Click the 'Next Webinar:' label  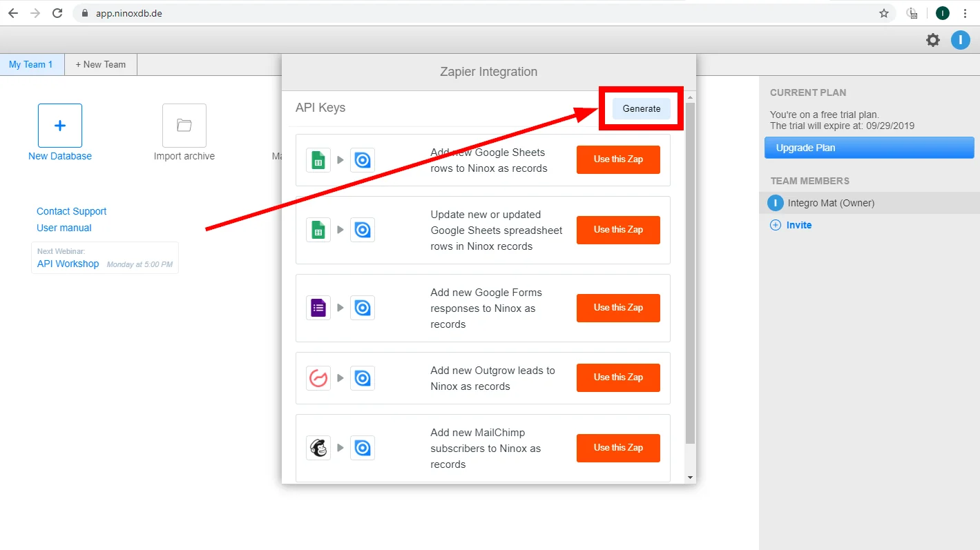[x=61, y=251]
